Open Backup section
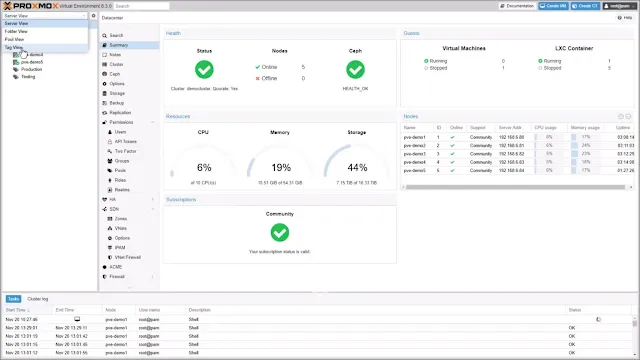 pos(129,103)
